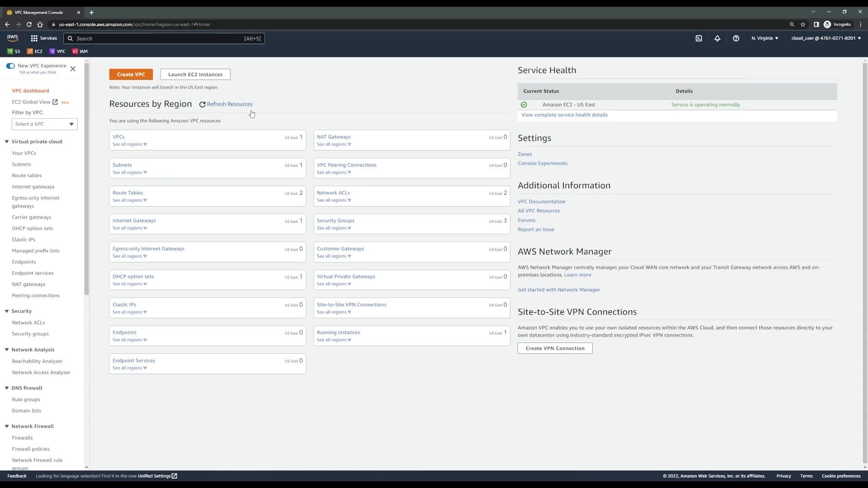Click the Refresh Resources icon
The image size is (868, 488).
tap(202, 104)
